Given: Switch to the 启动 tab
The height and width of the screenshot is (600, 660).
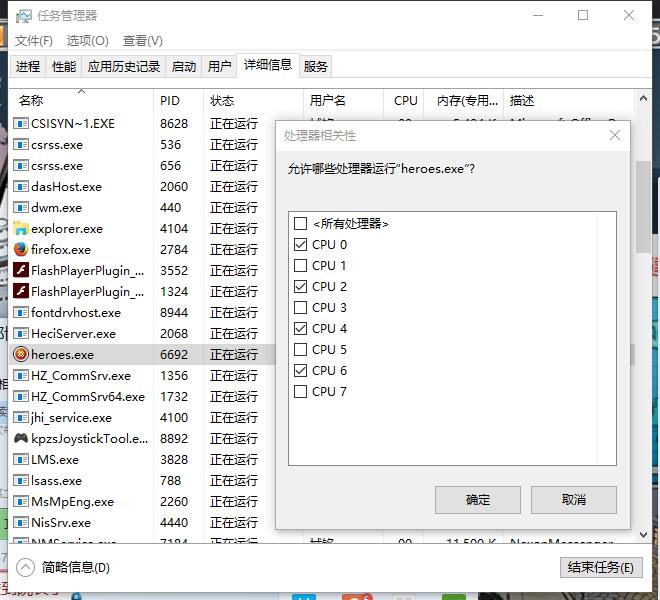Looking at the screenshot, I should pos(184,67).
